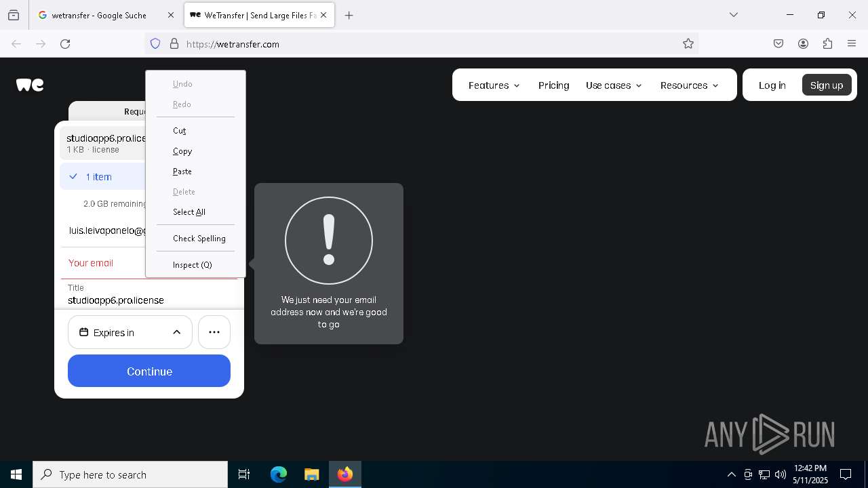The height and width of the screenshot is (488, 868).
Task: Open more transfer options ellipsis
Action: pyautogui.click(x=214, y=332)
